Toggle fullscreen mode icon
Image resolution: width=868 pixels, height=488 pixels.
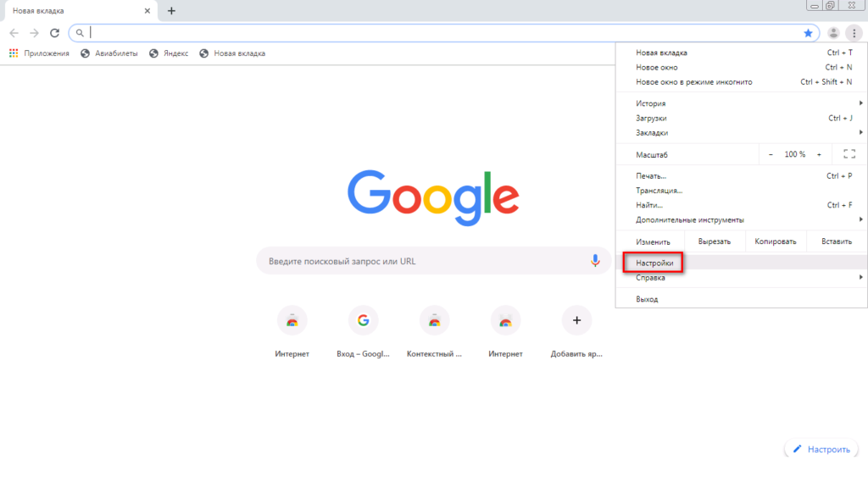click(849, 154)
